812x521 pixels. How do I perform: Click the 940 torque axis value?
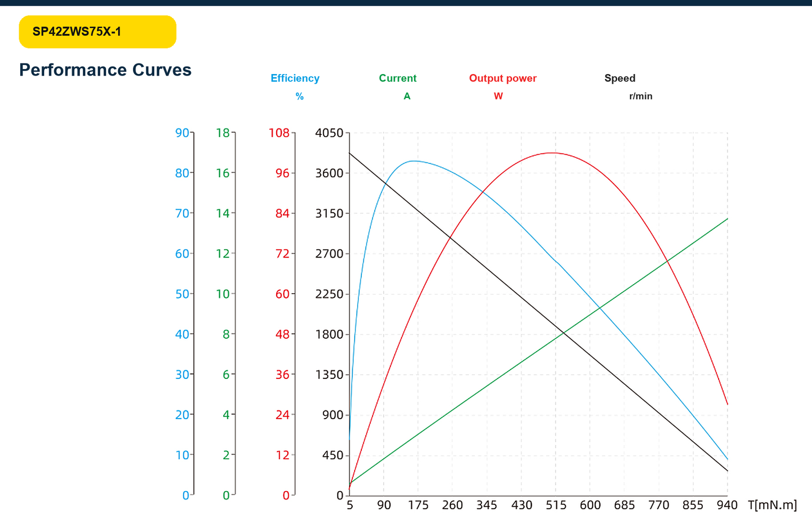(727, 505)
